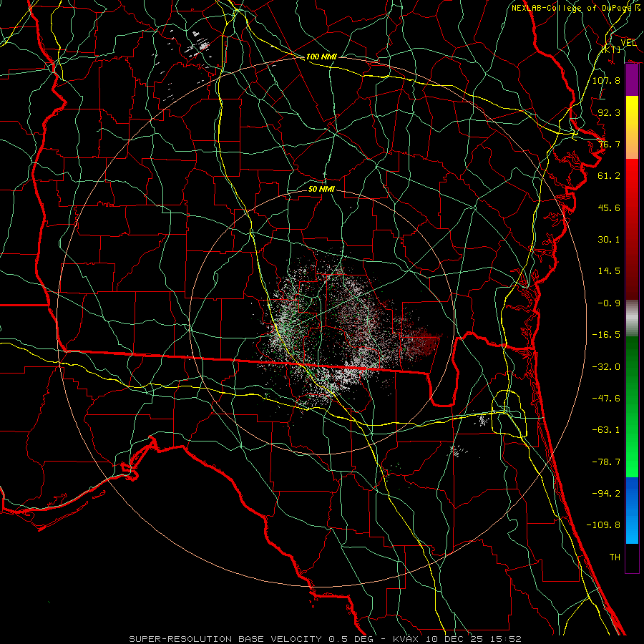Click the 45.6 value on velocity scale
Image resolution: width=644 pixels, height=644 pixels.
pyautogui.click(x=609, y=208)
